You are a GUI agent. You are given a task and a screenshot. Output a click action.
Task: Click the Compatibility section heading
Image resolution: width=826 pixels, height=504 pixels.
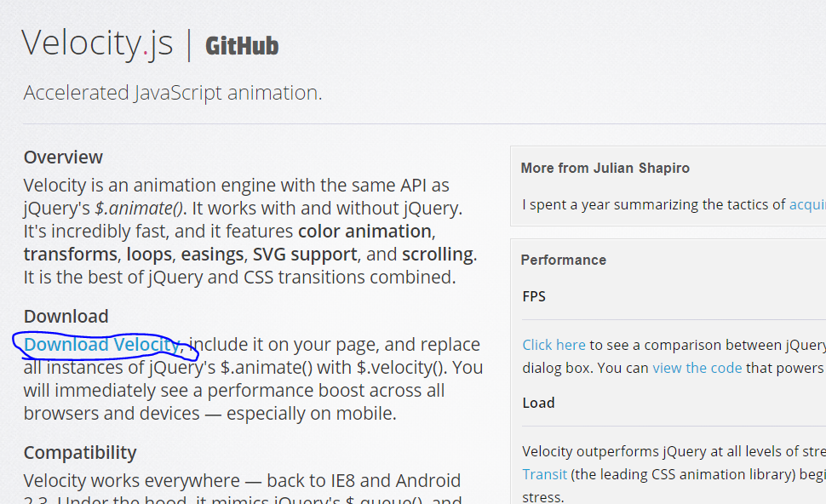[x=80, y=452]
